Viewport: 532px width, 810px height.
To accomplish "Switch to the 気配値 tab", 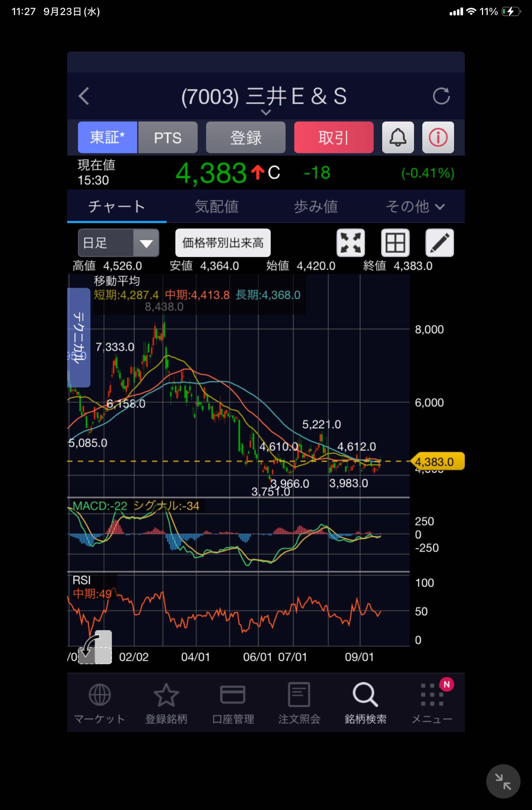I will coord(216,206).
